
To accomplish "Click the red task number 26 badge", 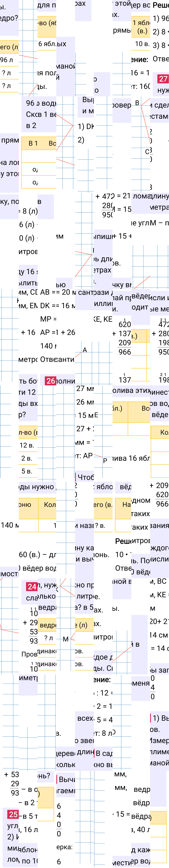I will 50,381.
